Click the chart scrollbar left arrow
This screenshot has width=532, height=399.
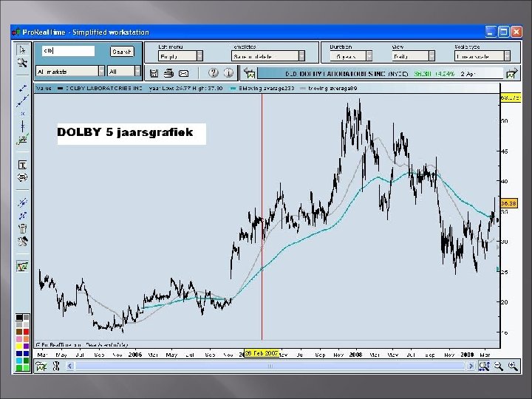click(x=70, y=366)
